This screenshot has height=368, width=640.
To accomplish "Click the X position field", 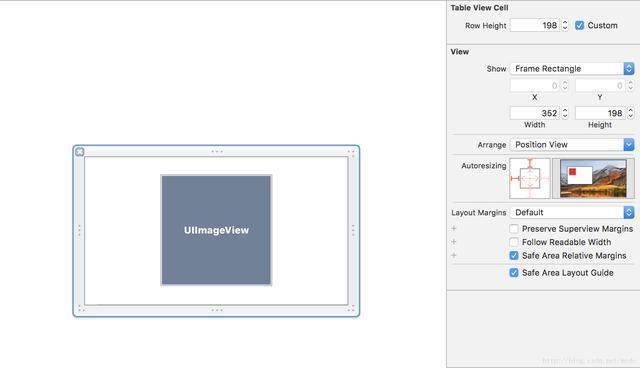I will [535, 86].
